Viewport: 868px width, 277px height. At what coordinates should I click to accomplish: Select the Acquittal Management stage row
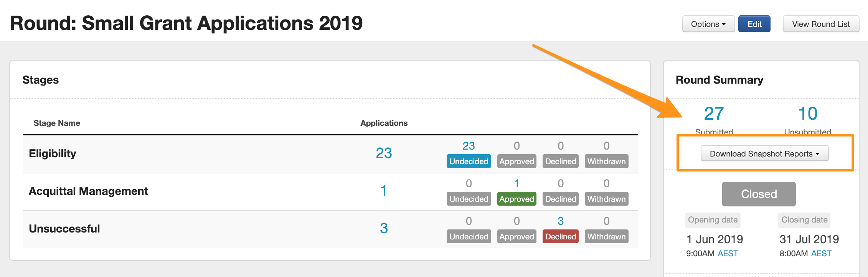(88, 191)
